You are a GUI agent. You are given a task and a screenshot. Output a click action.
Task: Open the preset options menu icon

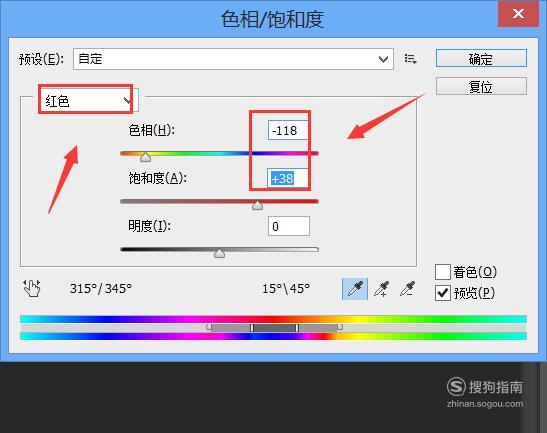[410, 59]
